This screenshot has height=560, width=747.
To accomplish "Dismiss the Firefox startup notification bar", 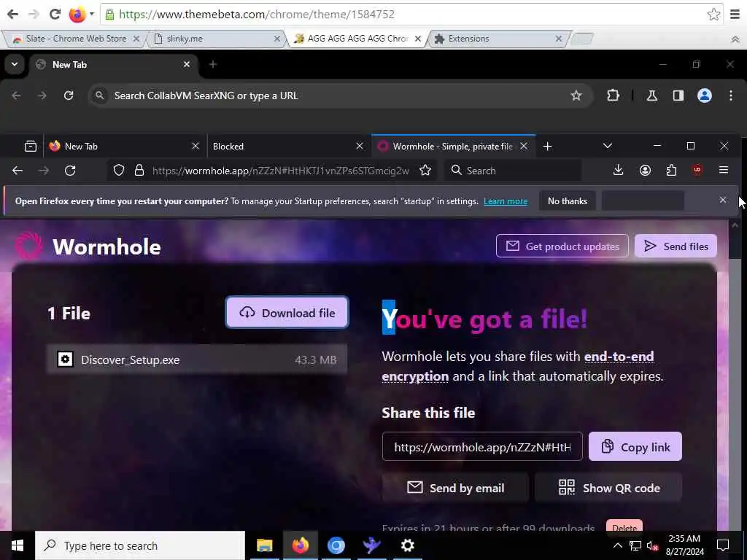I will click(x=723, y=200).
